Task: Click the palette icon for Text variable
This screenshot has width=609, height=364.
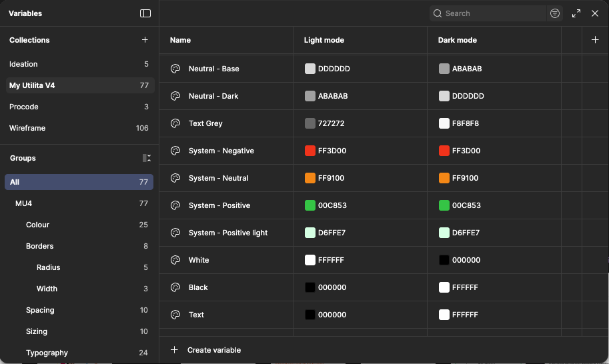Action: pos(175,315)
